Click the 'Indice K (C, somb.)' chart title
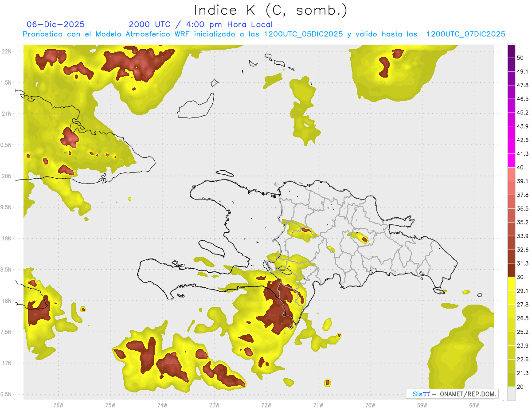This screenshot has height=411, width=532. coord(270,10)
